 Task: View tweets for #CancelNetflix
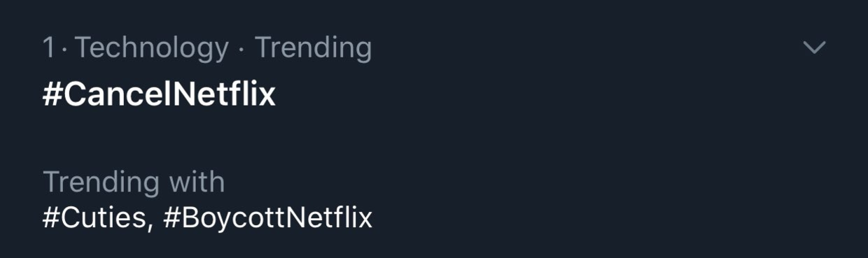[x=159, y=94]
